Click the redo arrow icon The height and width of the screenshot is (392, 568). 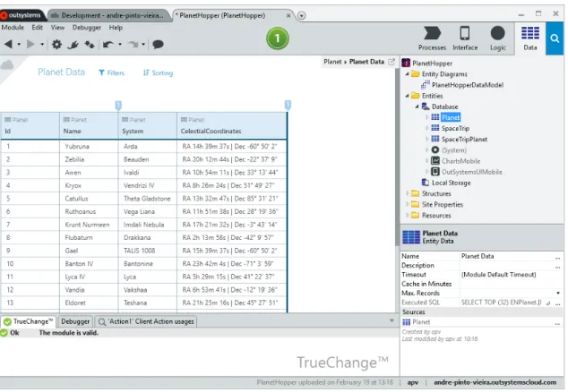(133, 45)
